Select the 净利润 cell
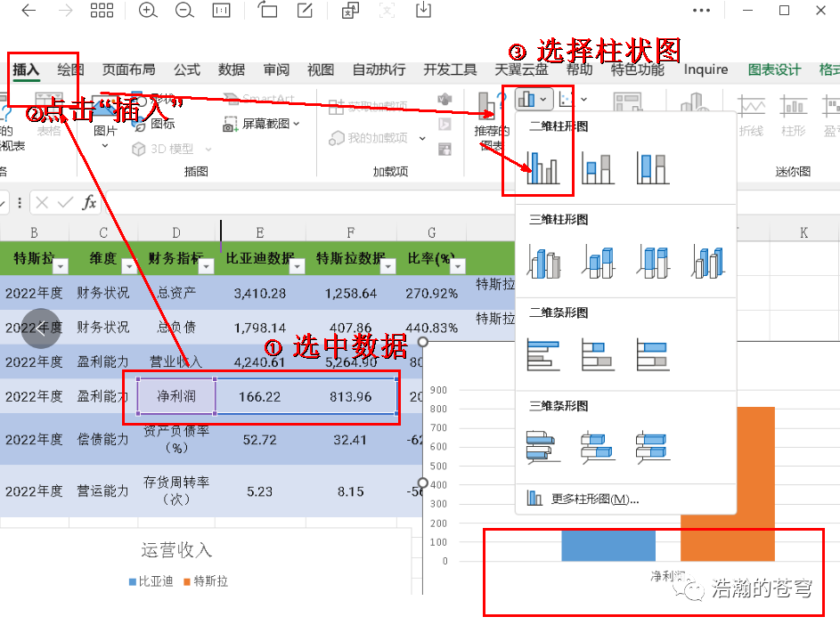This screenshot has width=840, height=625. pyautogui.click(x=176, y=396)
